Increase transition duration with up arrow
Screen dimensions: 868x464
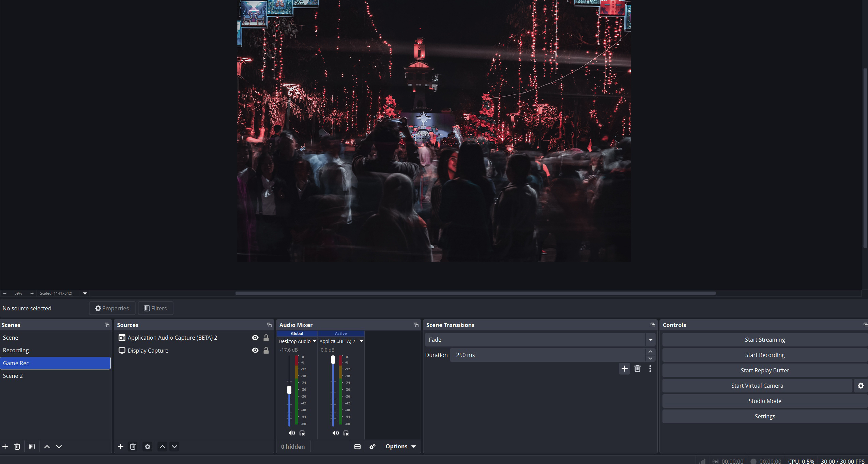pos(650,352)
